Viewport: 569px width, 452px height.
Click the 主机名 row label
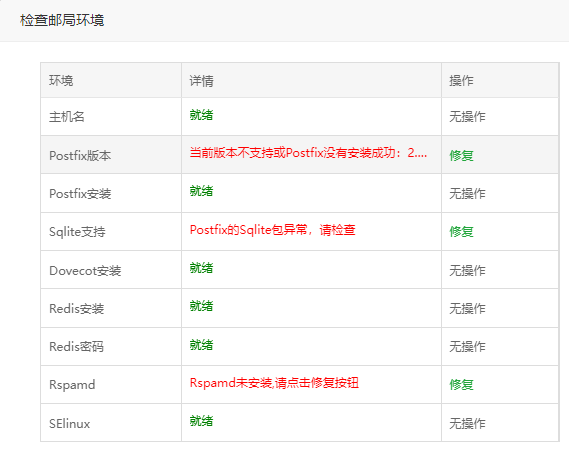pyautogui.click(x=67, y=117)
